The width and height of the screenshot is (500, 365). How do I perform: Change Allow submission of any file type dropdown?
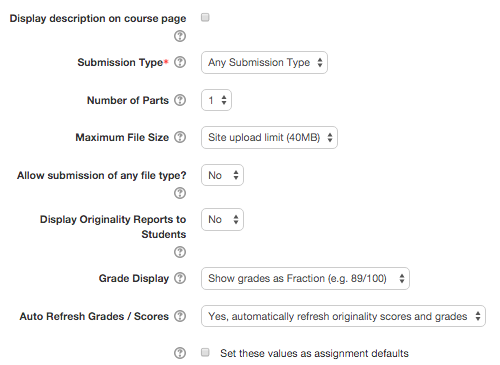tap(222, 175)
